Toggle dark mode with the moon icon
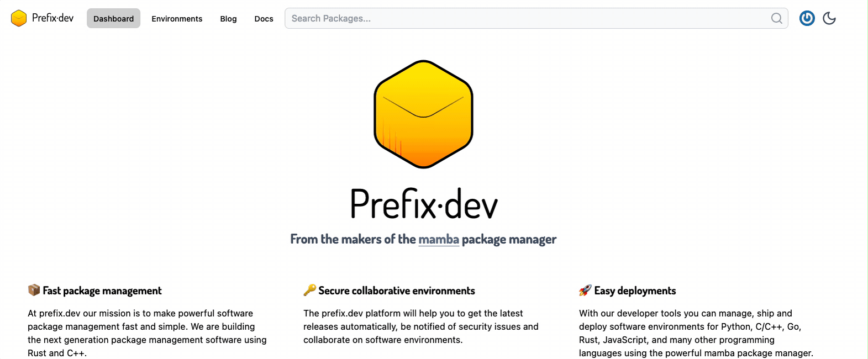Image resolution: width=868 pixels, height=359 pixels. point(829,18)
